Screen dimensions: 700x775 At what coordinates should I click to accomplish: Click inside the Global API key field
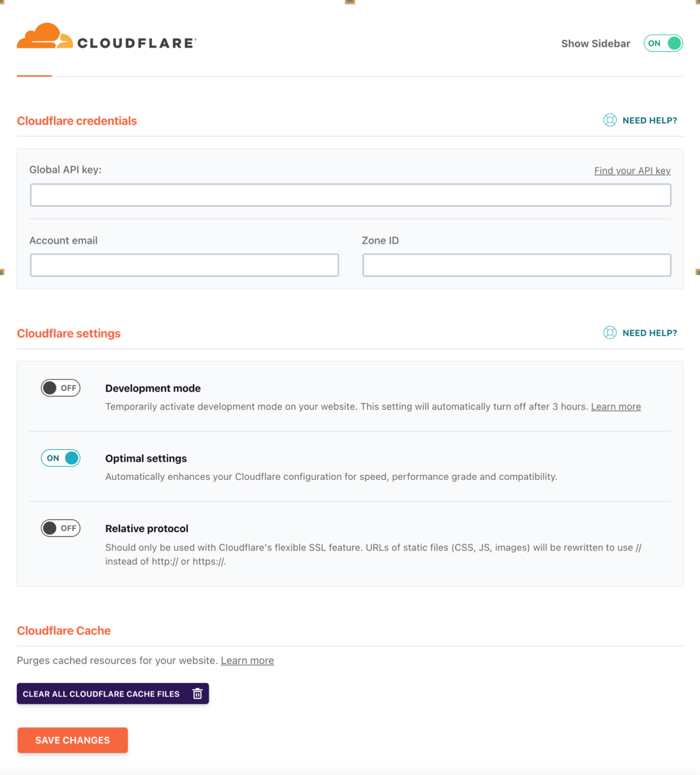tap(350, 195)
